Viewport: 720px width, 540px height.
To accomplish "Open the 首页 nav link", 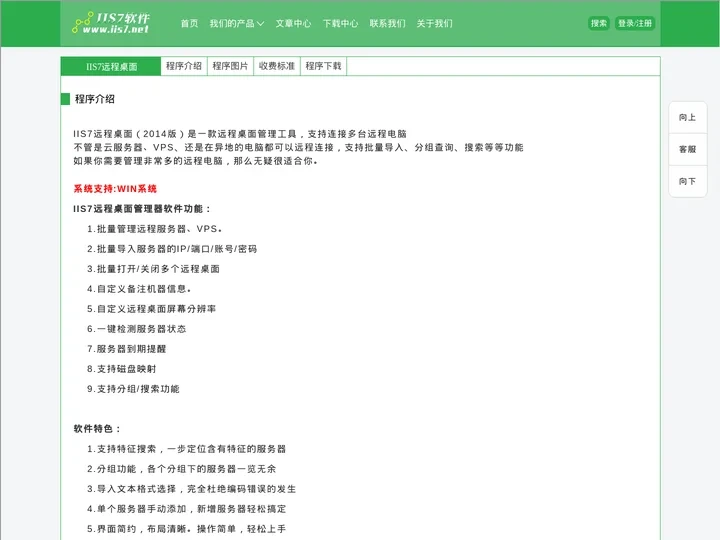I will [189, 23].
